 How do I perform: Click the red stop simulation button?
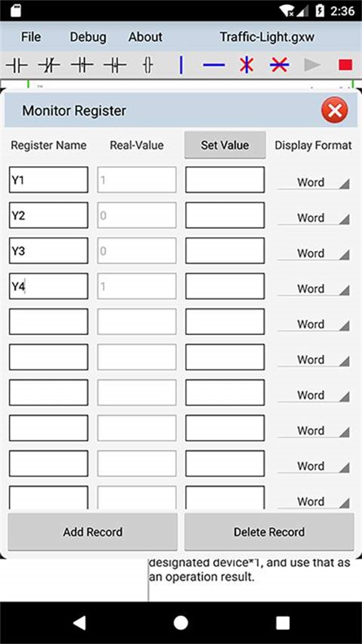click(346, 65)
